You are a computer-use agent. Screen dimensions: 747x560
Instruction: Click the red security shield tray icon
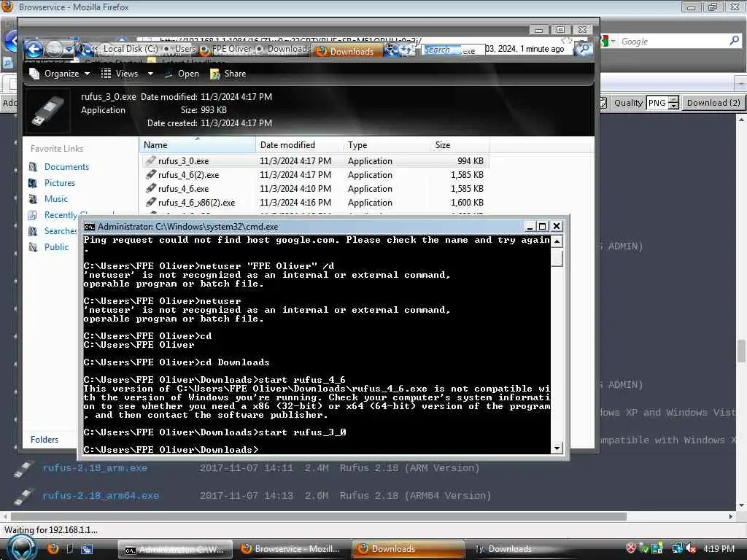click(x=631, y=548)
